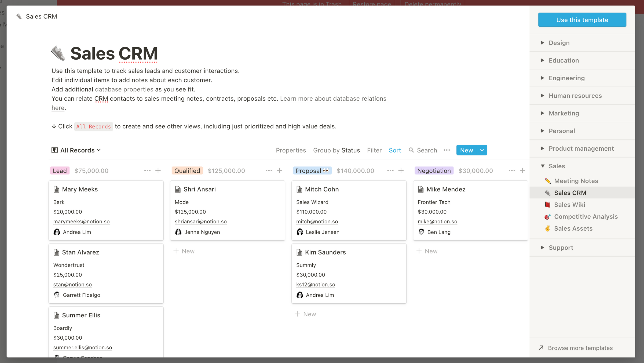Follow the database properties link

[x=124, y=89]
